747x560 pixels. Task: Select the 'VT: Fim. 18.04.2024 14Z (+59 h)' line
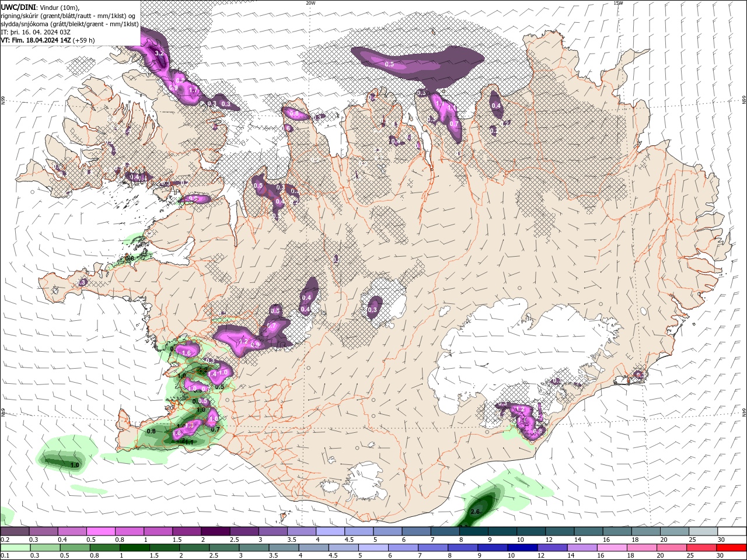tap(48, 40)
